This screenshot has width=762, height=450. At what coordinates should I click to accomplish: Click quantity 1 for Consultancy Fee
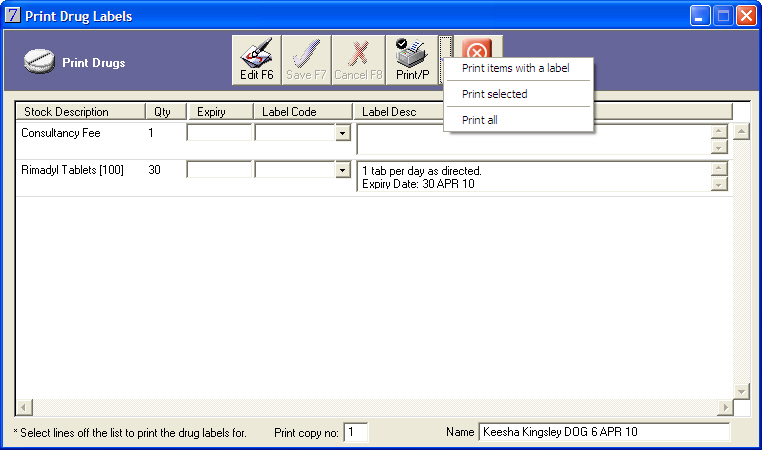[x=151, y=133]
